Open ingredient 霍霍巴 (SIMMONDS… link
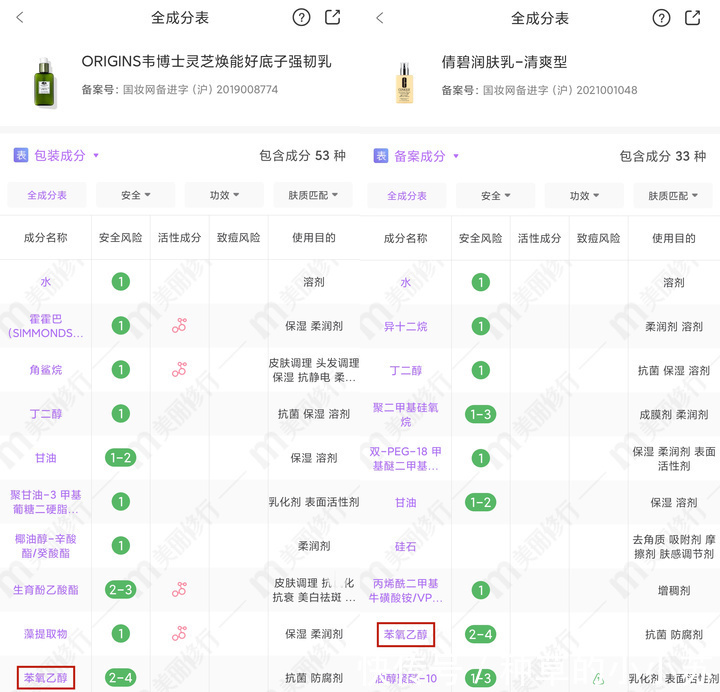 tap(45, 326)
